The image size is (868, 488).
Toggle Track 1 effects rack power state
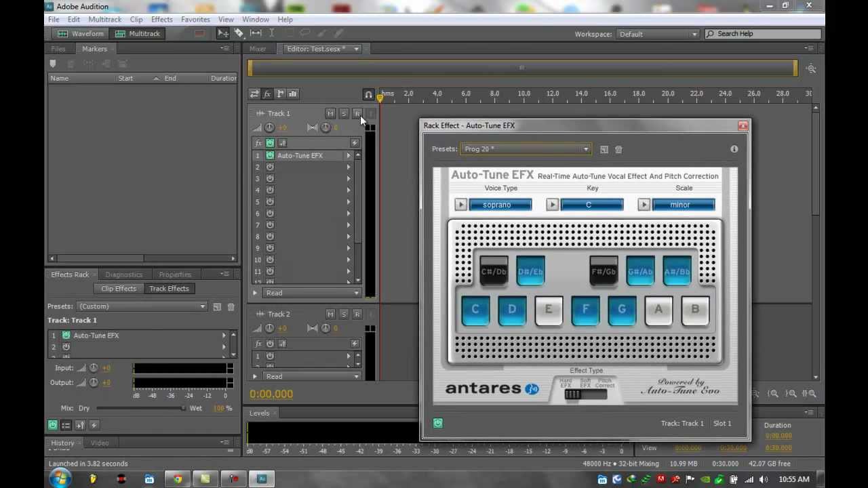coord(270,143)
